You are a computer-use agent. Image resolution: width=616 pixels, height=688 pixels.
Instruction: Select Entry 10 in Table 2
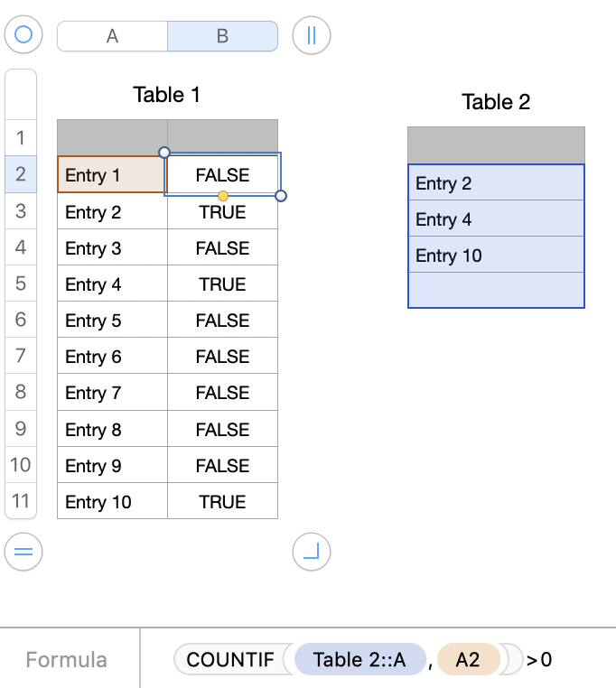(x=496, y=256)
